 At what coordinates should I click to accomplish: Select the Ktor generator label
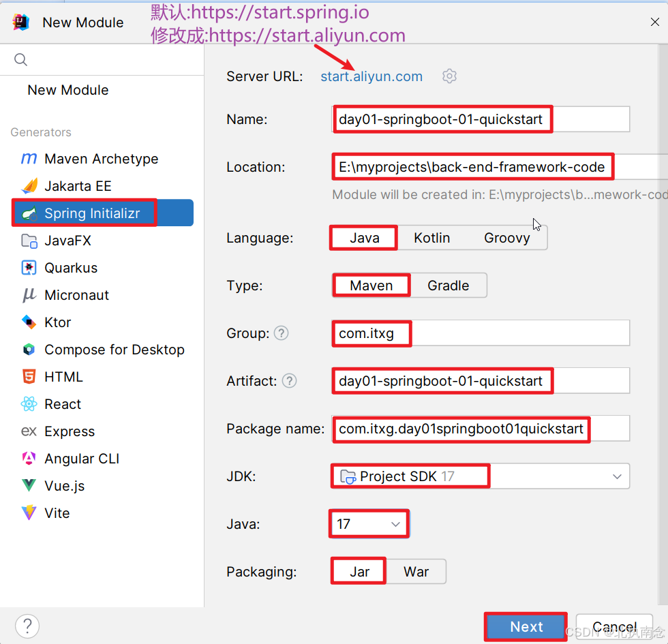[57, 322]
